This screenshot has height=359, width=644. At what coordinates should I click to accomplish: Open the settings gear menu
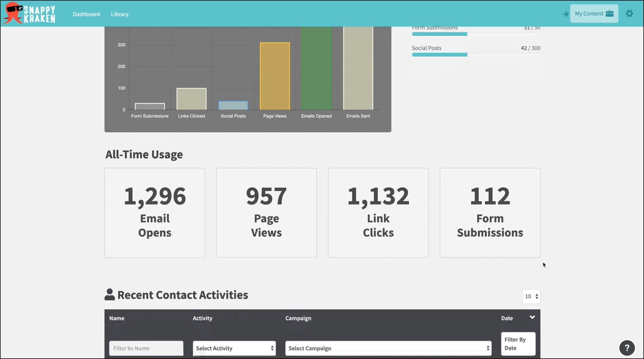pyautogui.click(x=630, y=14)
